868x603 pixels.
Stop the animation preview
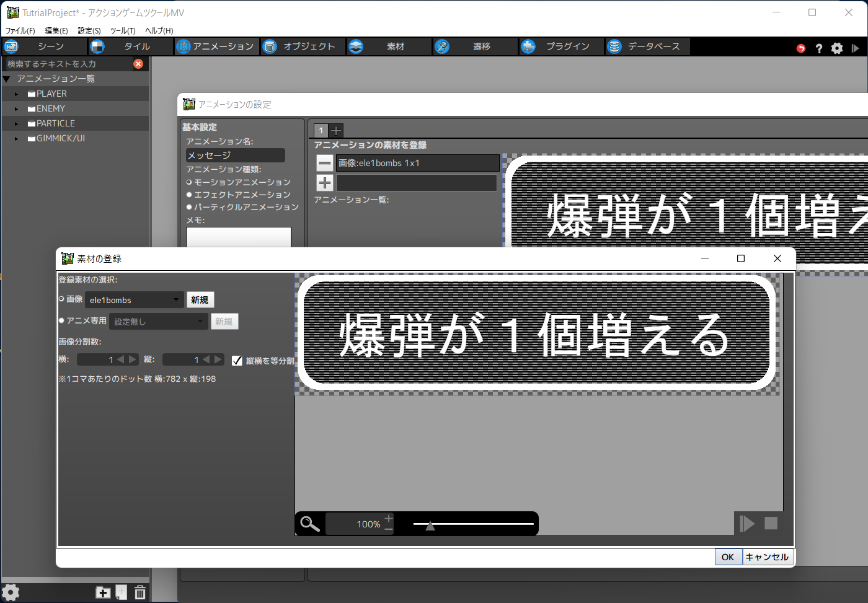pyautogui.click(x=771, y=524)
